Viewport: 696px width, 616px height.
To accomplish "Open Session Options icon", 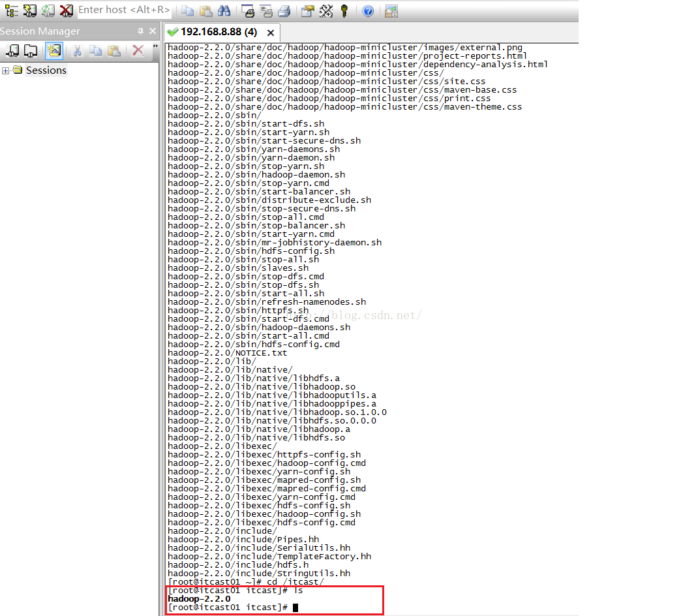I will pyautogui.click(x=307, y=11).
